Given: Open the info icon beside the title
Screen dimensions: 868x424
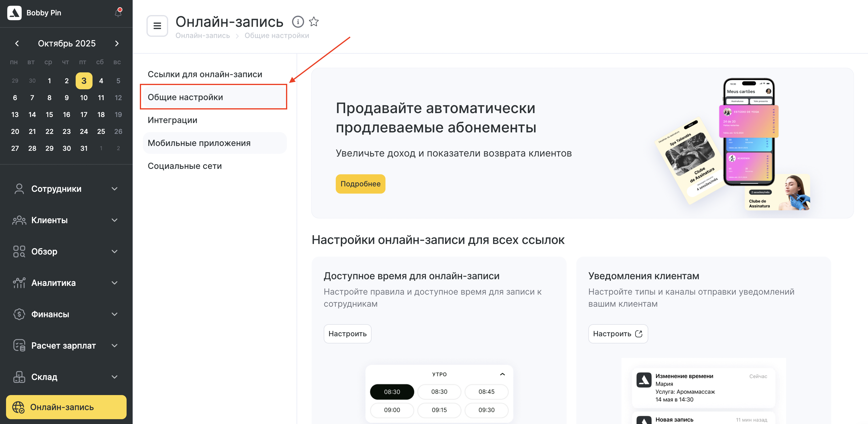Looking at the screenshot, I should (x=297, y=22).
